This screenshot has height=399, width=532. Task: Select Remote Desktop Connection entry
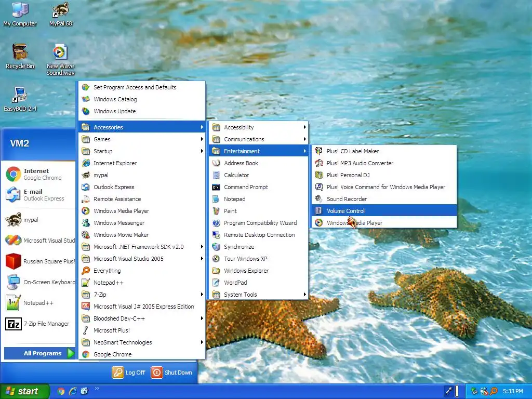tap(259, 235)
